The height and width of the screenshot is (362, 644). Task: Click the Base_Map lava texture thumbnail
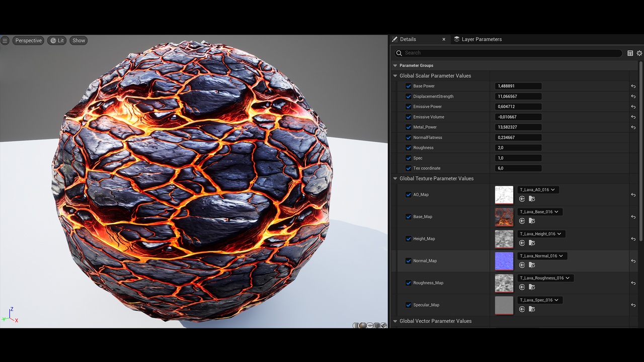504,217
